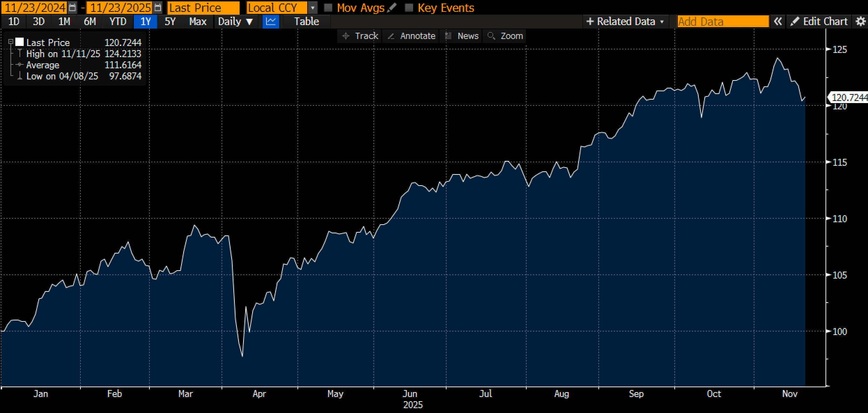868x413 pixels.
Task: Open end date calendar picker icon
Action: pos(158,7)
